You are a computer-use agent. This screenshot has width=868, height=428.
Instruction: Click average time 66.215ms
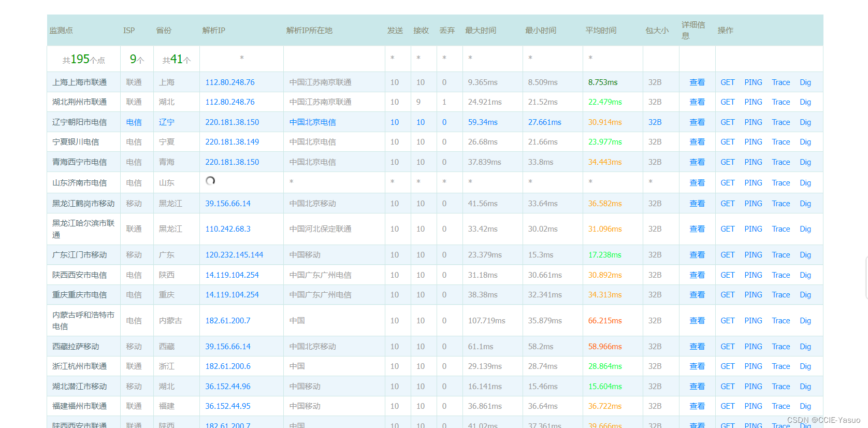(605, 321)
